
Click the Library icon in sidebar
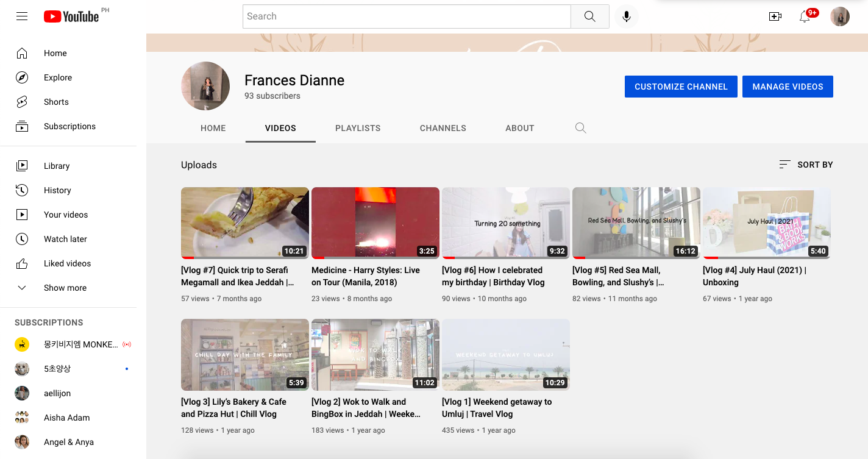tap(22, 166)
